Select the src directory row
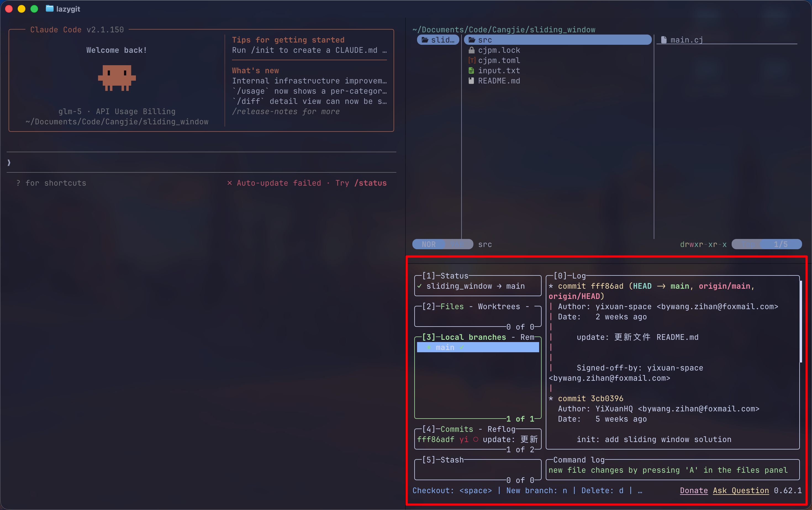This screenshot has width=812, height=510. pos(557,40)
